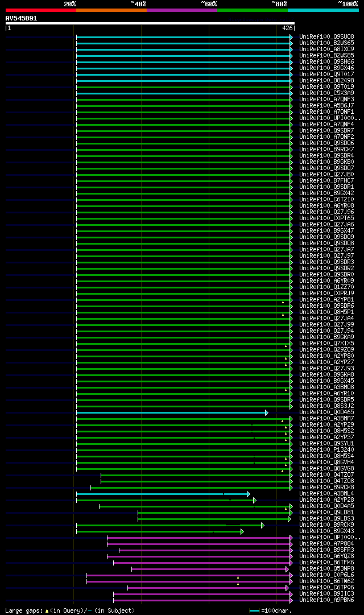Image resolution: width=364 pixels, height=615 pixels.
Task: Select the UniRef100_Q9SDQ9 label
Action: [326, 237]
